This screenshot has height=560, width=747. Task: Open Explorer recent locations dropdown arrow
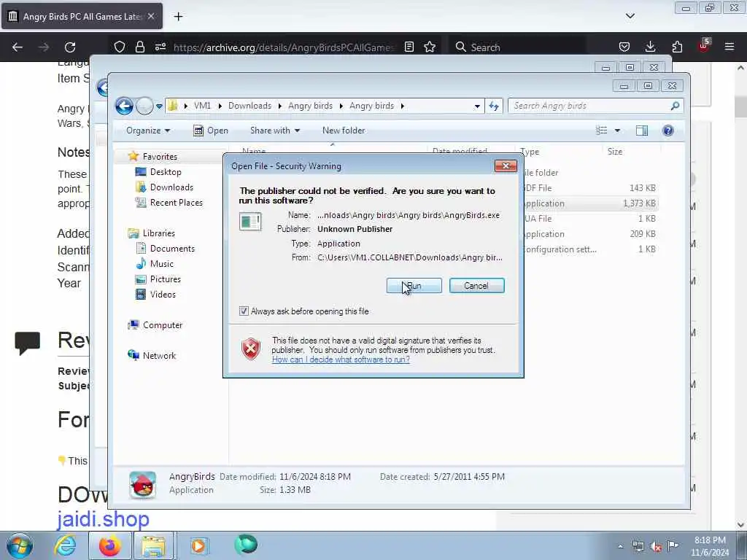point(159,106)
